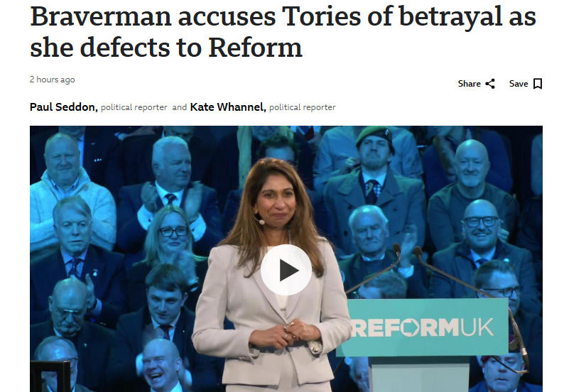Click the word 'Braverman' in the headline
564x392 pixels.
point(101,16)
